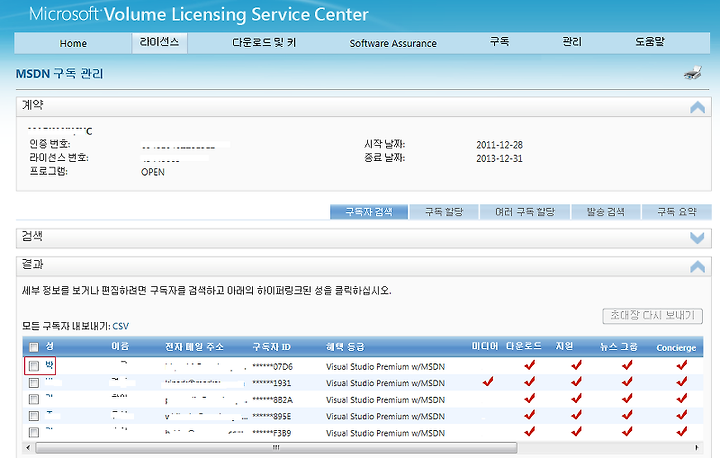Image resolution: width=720 pixels, height=458 pixels.
Task: Open the Home menu
Action: (x=73, y=43)
